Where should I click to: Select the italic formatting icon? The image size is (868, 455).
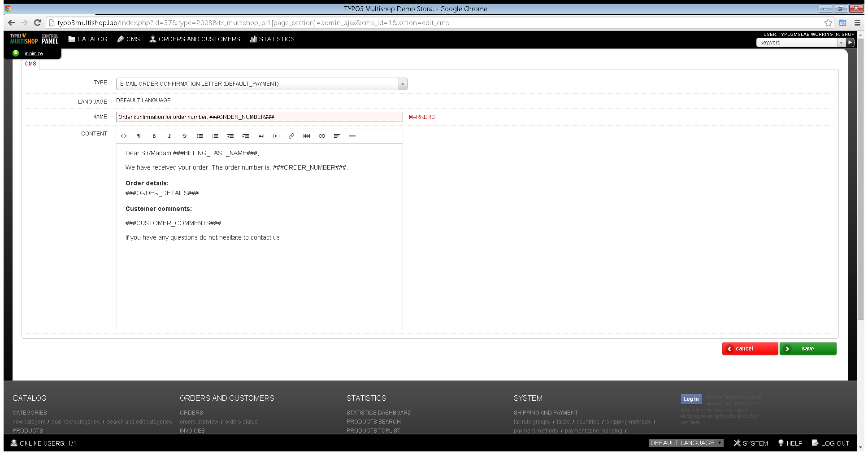click(x=169, y=136)
